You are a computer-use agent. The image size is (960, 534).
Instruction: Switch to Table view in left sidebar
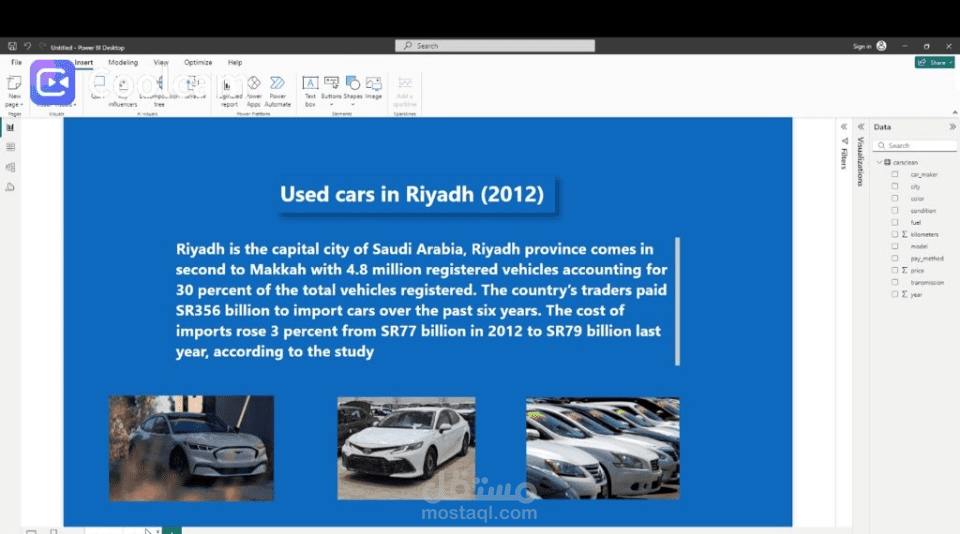point(10,147)
